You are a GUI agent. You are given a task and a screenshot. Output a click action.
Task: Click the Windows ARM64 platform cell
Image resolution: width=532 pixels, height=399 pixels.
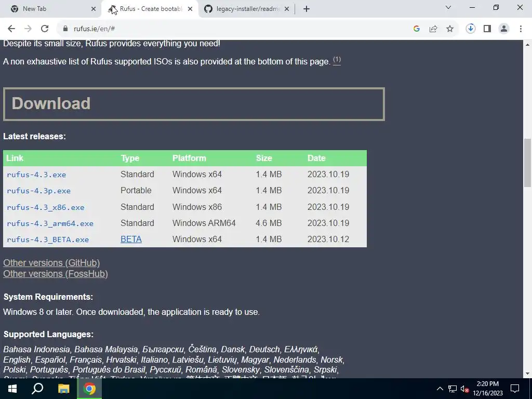[x=204, y=223]
